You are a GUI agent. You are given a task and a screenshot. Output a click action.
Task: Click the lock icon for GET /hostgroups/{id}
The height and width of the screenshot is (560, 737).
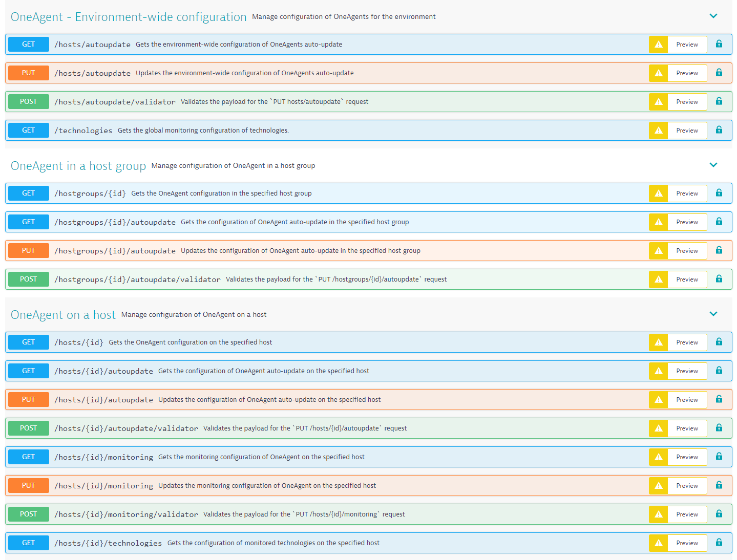719,193
